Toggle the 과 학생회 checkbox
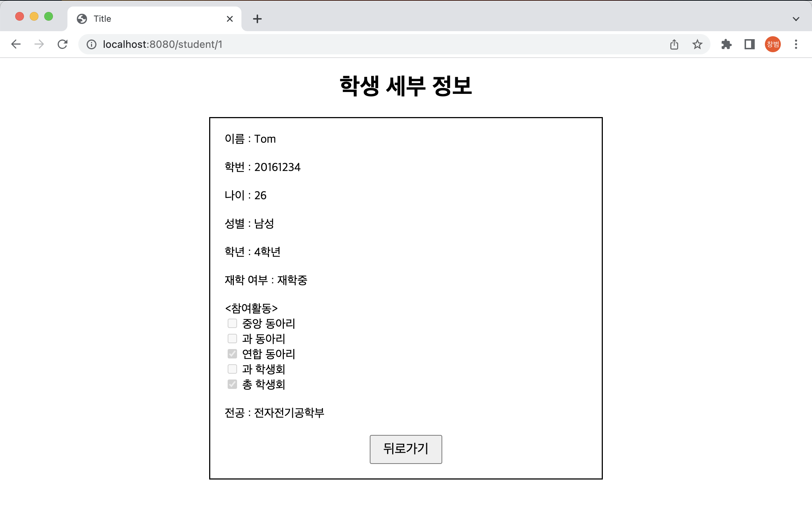 (x=232, y=369)
